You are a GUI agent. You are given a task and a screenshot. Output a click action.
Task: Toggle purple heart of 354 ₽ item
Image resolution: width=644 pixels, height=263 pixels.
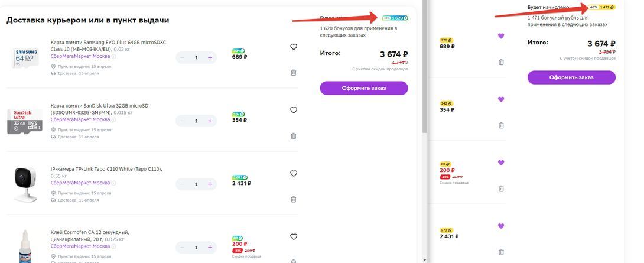coord(500,99)
